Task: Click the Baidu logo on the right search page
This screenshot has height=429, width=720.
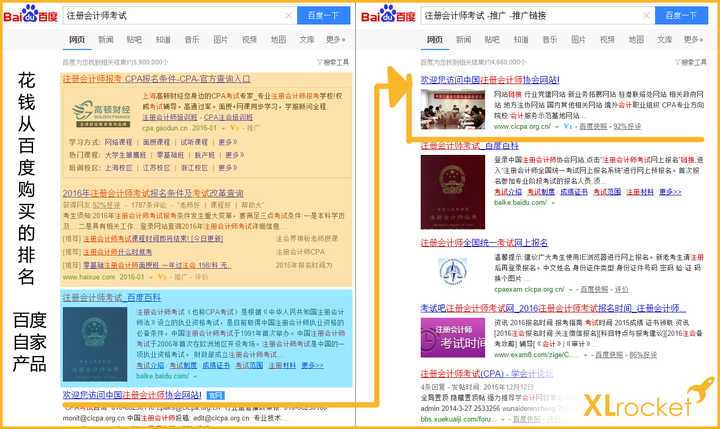Action: tap(388, 14)
